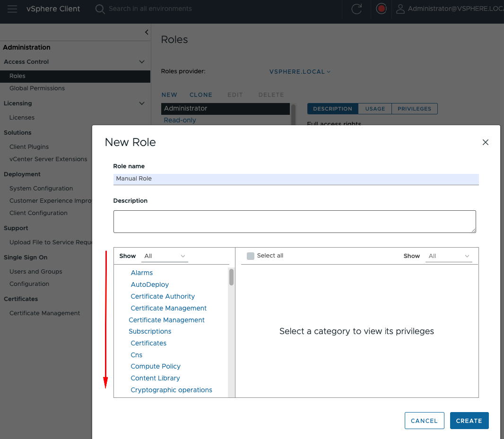This screenshot has height=439, width=504.
Task: Click NEW in the roles toolbar
Action: pos(169,95)
